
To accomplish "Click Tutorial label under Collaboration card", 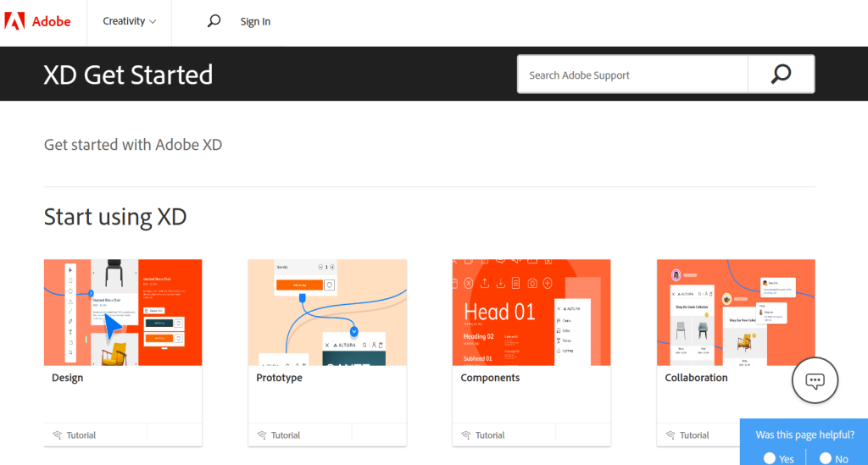I will [x=694, y=435].
